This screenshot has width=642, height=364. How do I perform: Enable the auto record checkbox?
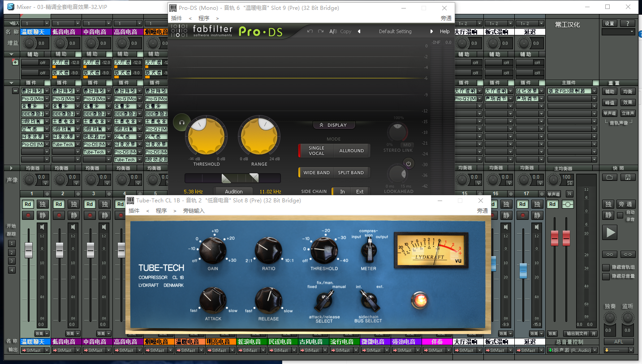point(620,215)
